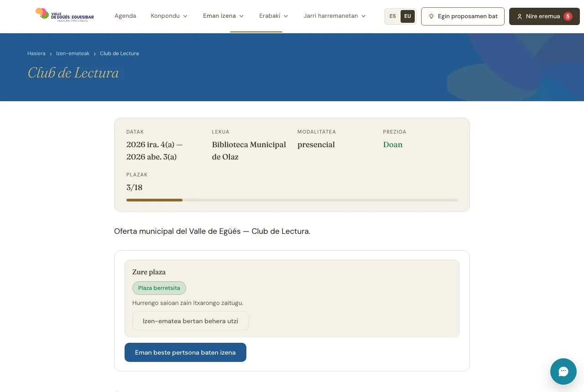The image size is (584, 392).
Task: Open Izen-emateak breadcrumb link
Action: [x=73, y=53]
